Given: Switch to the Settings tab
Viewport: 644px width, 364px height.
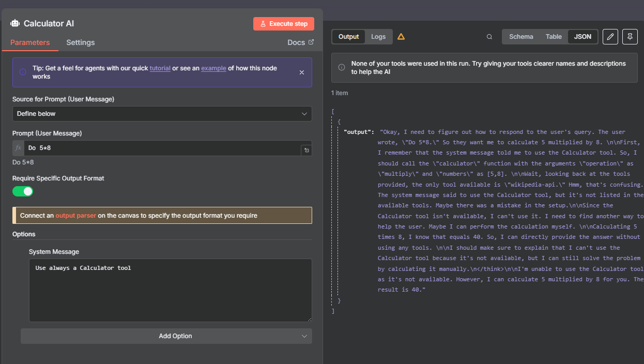Looking at the screenshot, I should click(81, 42).
